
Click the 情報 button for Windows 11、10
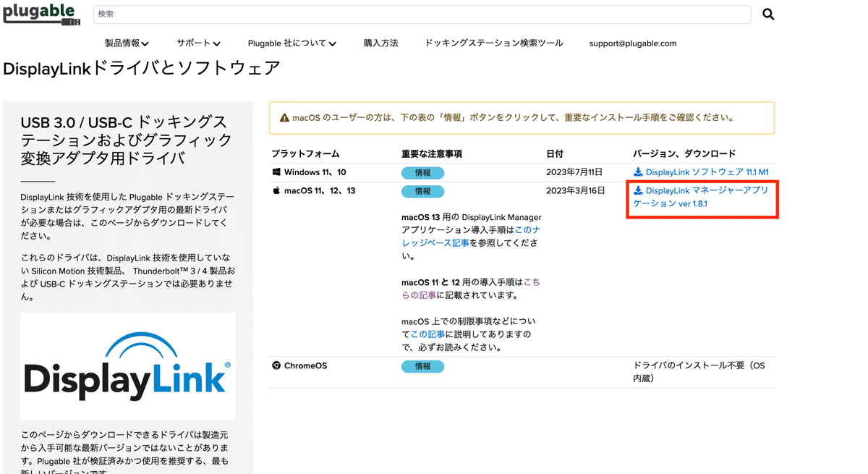click(x=422, y=173)
